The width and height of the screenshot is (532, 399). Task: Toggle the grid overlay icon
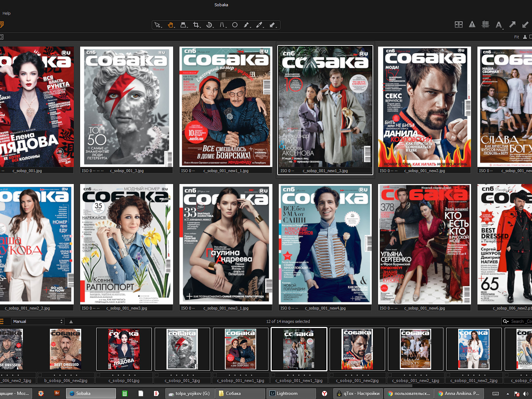pos(485,25)
